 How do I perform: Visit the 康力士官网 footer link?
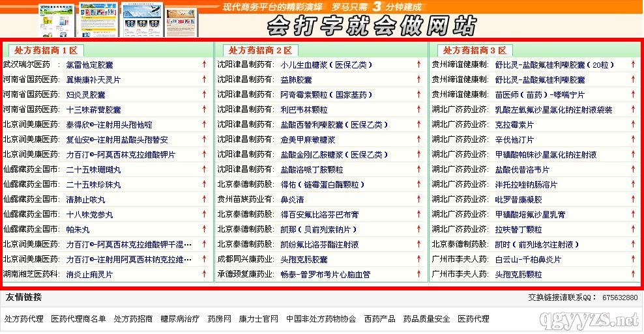click(259, 319)
